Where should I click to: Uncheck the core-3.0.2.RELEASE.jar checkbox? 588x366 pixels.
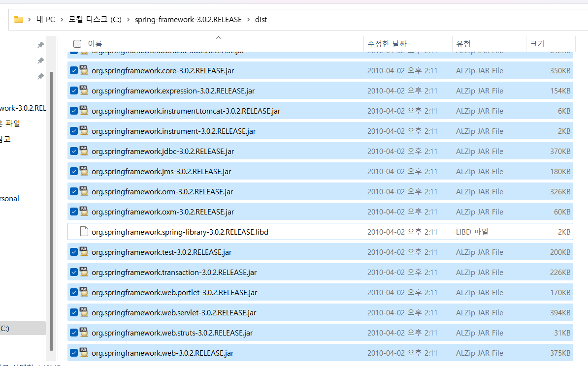click(74, 70)
